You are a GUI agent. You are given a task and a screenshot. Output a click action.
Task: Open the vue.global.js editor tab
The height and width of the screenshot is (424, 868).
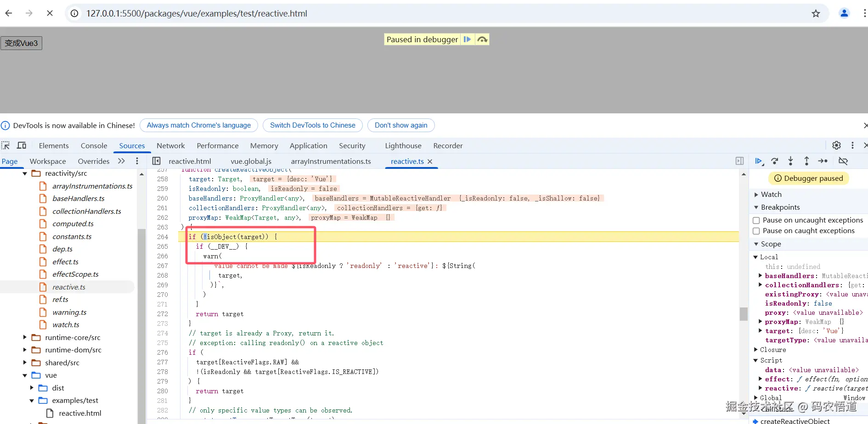(251, 162)
